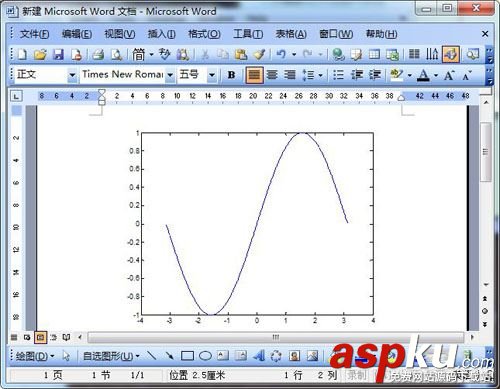Open the 帮助(H) menu
The image size is (500, 389).
click(x=381, y=34)
